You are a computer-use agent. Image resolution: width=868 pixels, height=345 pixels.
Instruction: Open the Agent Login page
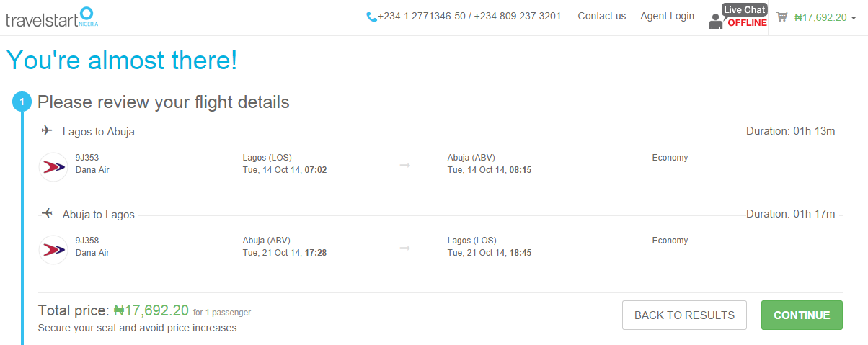668,16
